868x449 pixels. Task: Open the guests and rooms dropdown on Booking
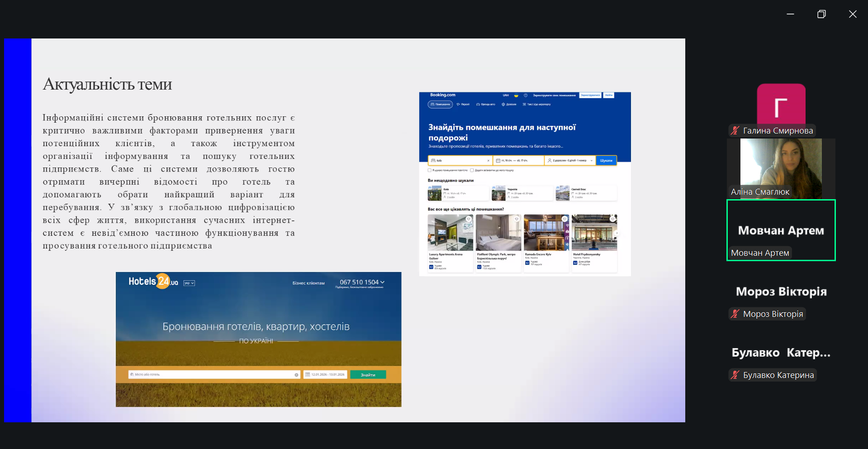click(570, 161)
